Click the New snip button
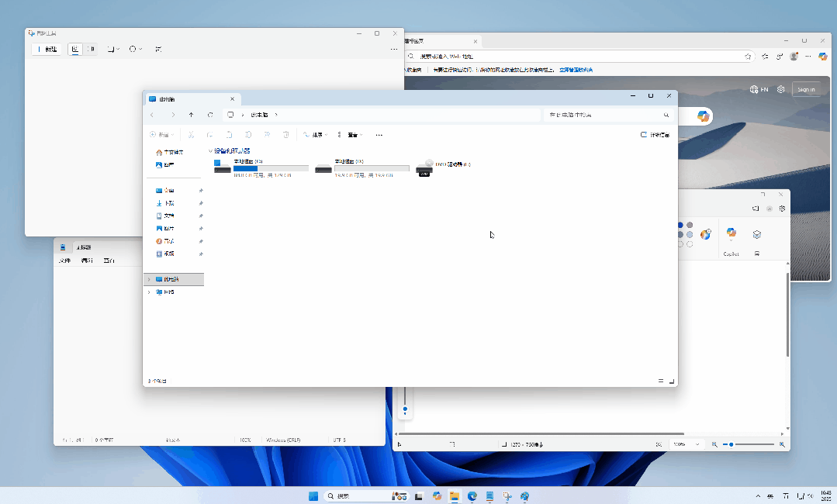The height and width of the screenshot is (504, 837). point(47,49)
